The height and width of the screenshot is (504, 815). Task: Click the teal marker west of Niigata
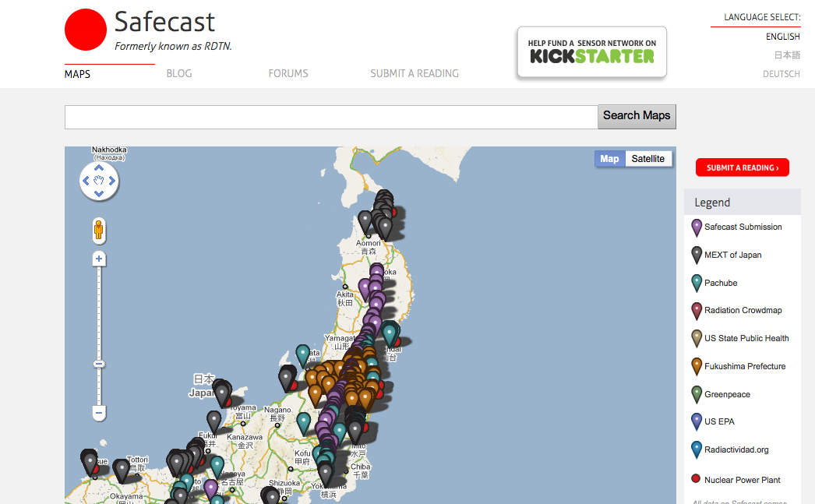303,355
